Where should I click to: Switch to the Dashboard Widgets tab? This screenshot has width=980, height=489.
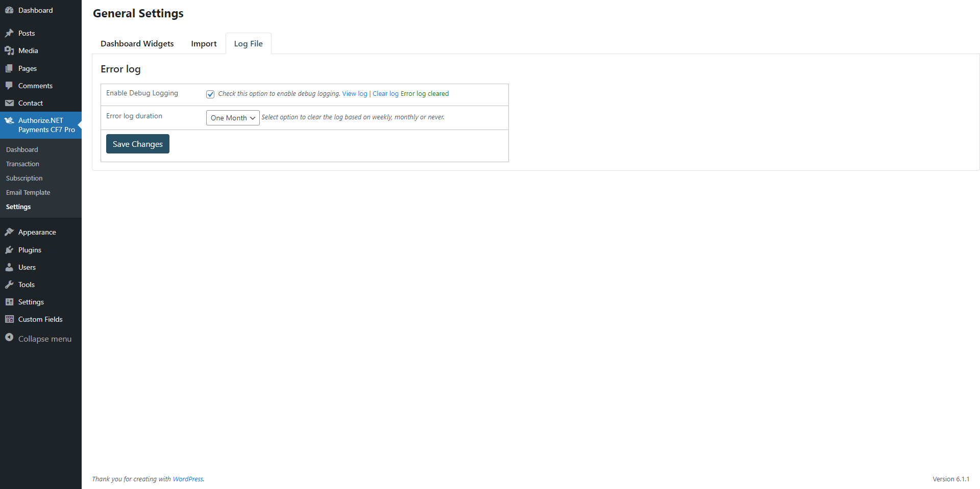click(137, 44)
